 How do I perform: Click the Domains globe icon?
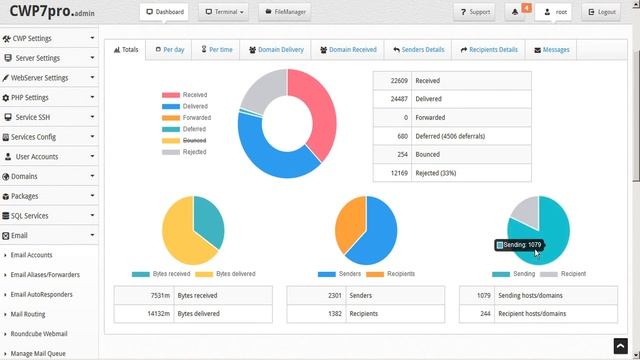tap(6, 177)
